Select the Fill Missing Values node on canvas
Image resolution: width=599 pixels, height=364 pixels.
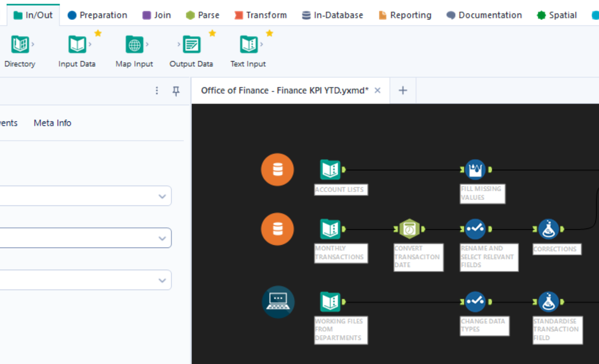click(x=476, y=169)
